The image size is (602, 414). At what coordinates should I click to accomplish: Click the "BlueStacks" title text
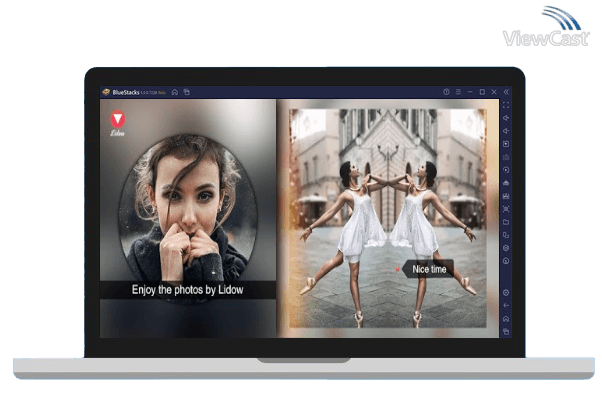(x=126, y=92)
